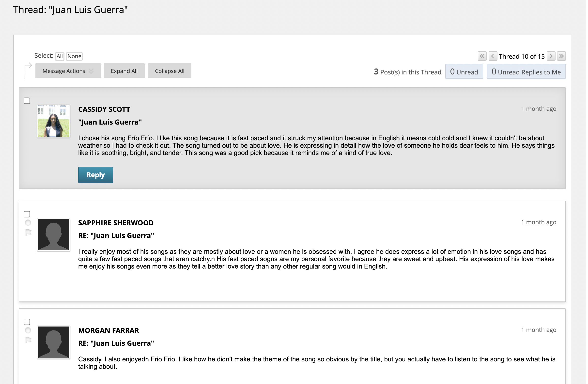
Task: Mark Sapphire Sherwood's post read status circle
Action: point(28,223)
